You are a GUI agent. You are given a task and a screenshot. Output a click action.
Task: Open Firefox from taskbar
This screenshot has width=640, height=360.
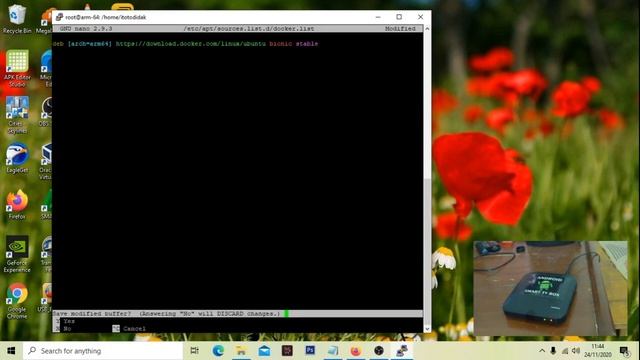(356, 351)
